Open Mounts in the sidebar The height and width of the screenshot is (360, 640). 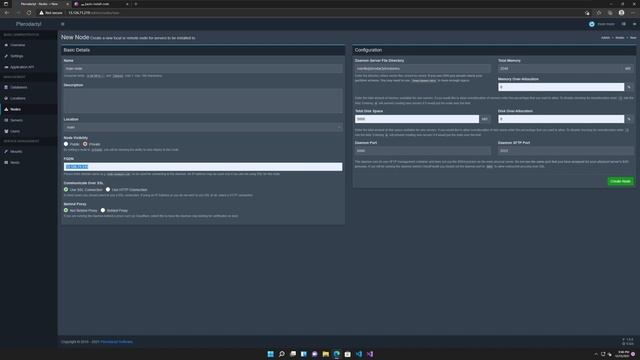point(16,151)
